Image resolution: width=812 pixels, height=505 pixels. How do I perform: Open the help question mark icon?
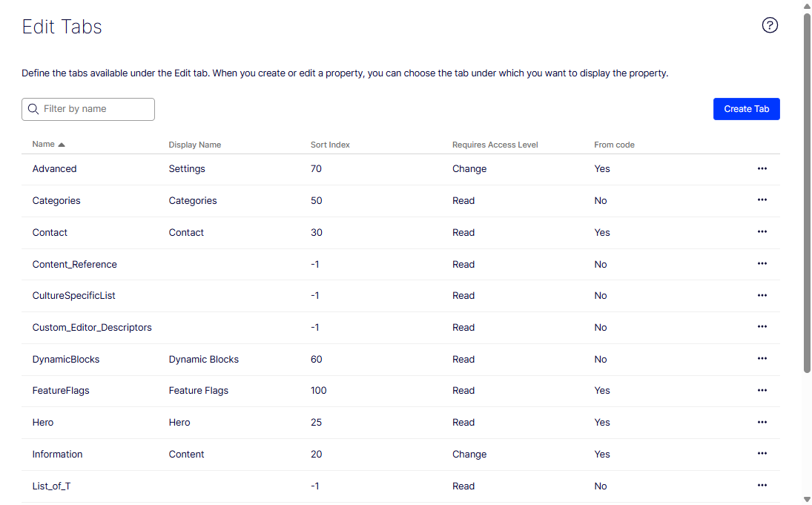point(770,25)
